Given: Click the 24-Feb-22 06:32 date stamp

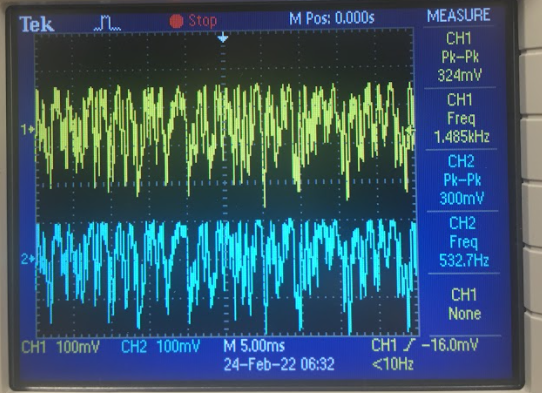Looking at the screenshot, I should (x=279, y=364).
